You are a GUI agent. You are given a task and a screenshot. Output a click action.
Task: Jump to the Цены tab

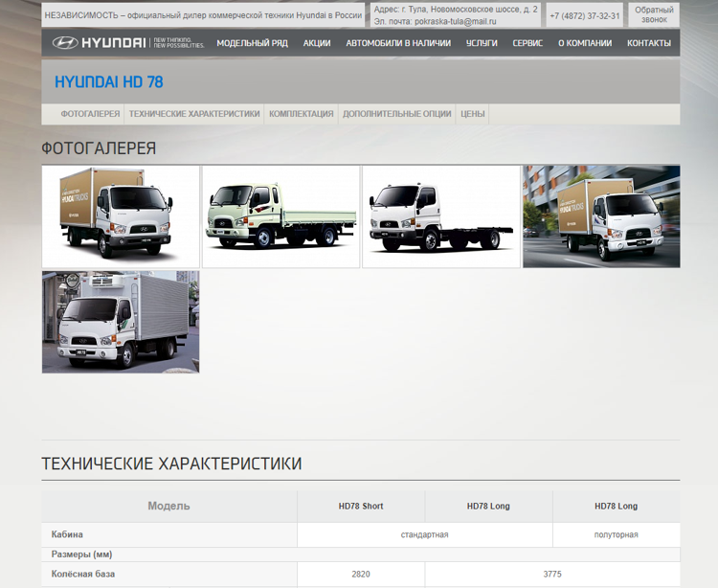(473, 114)
